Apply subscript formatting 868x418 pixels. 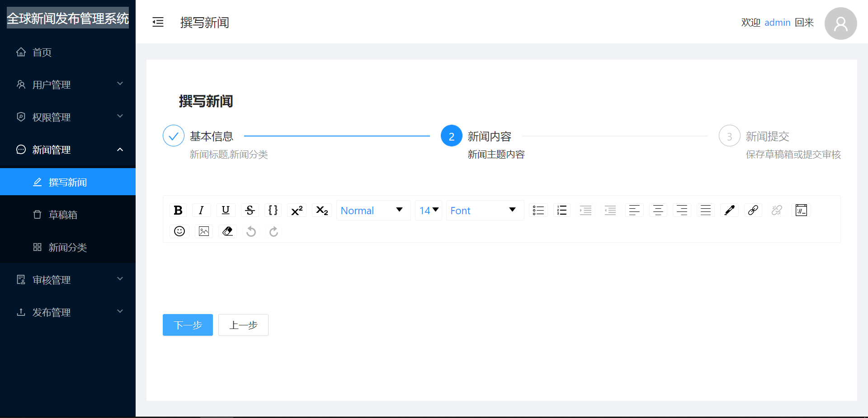coord(322,210)
